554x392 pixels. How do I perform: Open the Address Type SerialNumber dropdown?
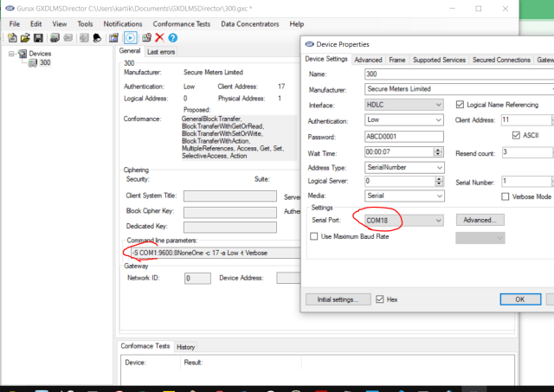(404, 167)
